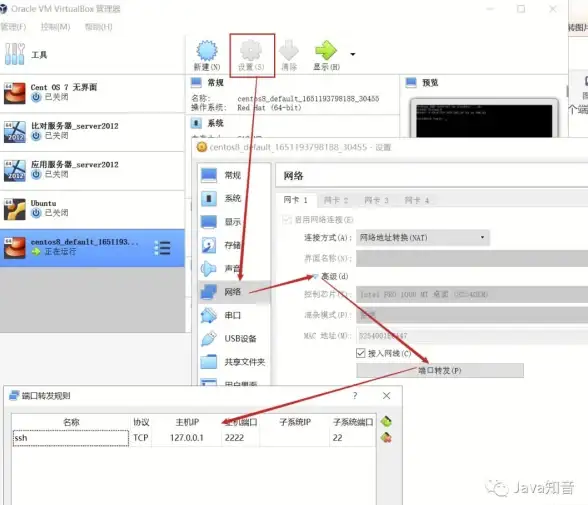Open 常规 category in settings dialog
The width and height of the screenshot is (588, 505).
pyautogui.click(x=234, y=175)
